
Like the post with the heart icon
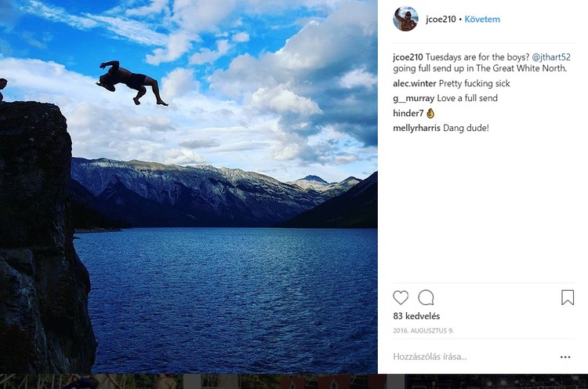coord(401,297)
